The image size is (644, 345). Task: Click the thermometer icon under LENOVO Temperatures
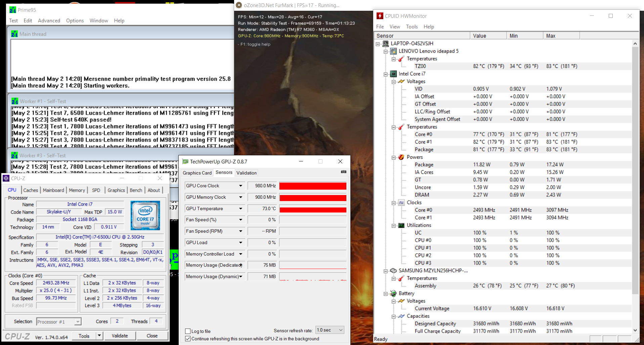click(401, 59)
